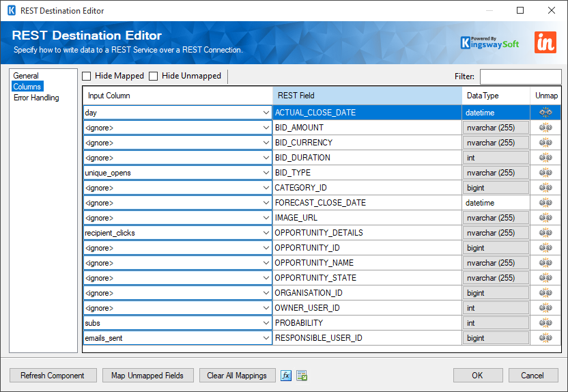Click unmap icon for FORECAST_CLOSE_DATE row
This screenshot has height=392, width=568.
[x=545, y=203]
